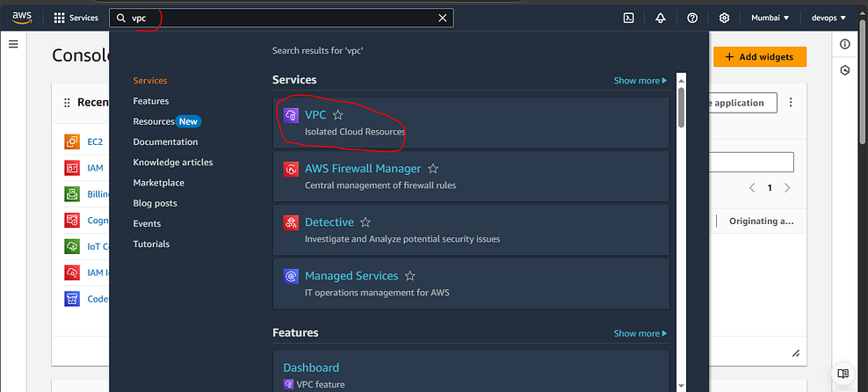The width and height of the screenshot is (868, 392).
Task: Go to the next applications page arrow
Action: (787, 188)
